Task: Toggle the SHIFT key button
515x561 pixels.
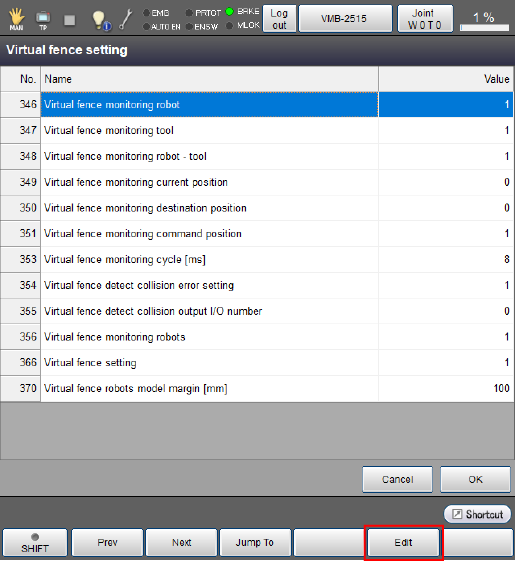Action: pos(35,543)
